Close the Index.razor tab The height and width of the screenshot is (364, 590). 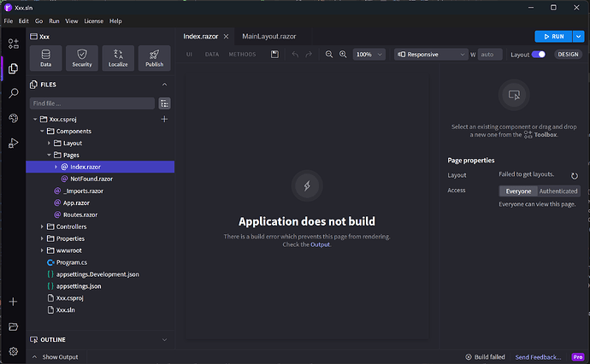tap(226, 37)
